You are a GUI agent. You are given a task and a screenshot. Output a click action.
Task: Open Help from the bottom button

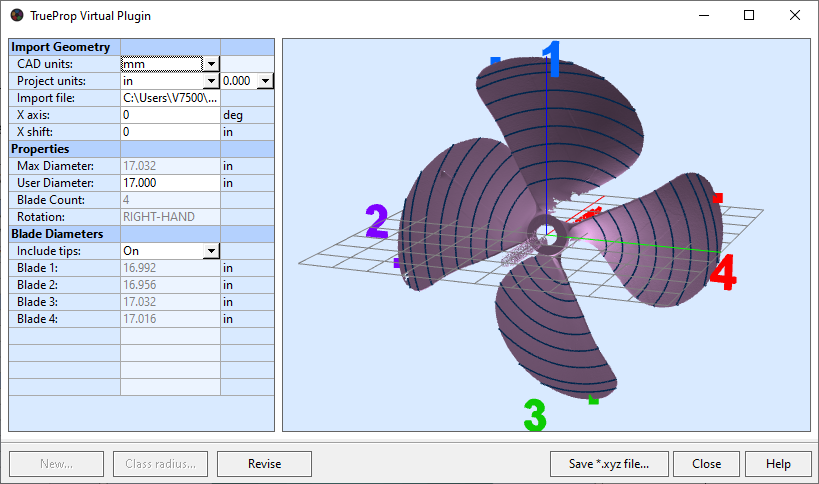[x=777, y=464]
